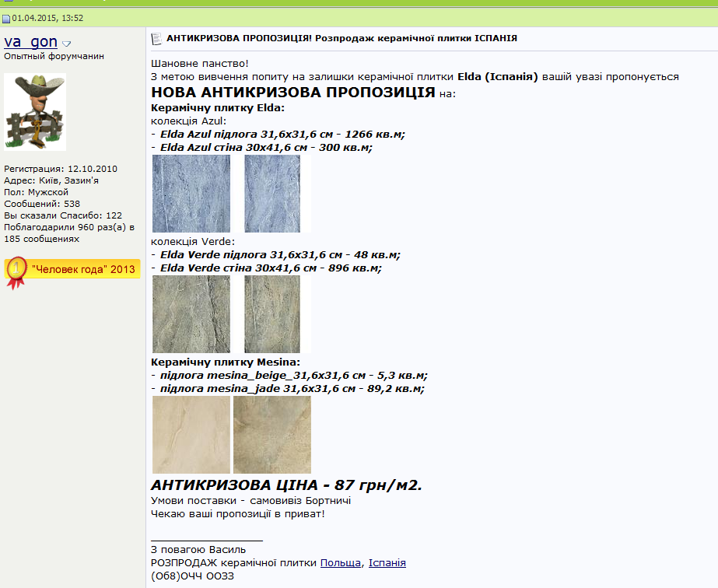This screenshot has height=588, width=718.
Task: Click the signature text "З повагою Василь"
Action: click(x=198, y=550)
